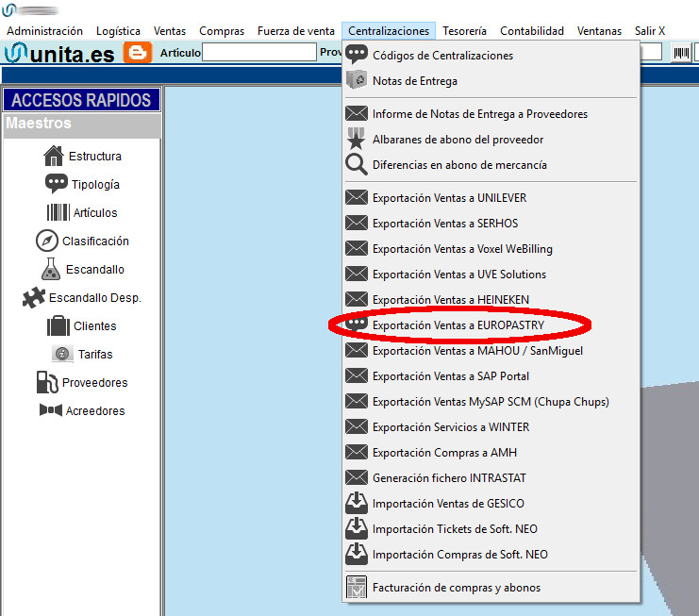Open Tipología speech bubble icon
Viewport: 699px width, 616px height.
click(57, 184)
